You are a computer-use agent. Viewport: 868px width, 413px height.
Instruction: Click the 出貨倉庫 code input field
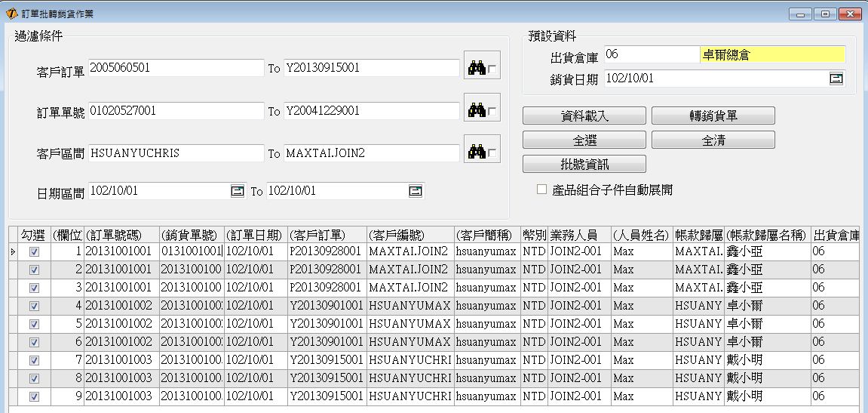tap(650, 54)
